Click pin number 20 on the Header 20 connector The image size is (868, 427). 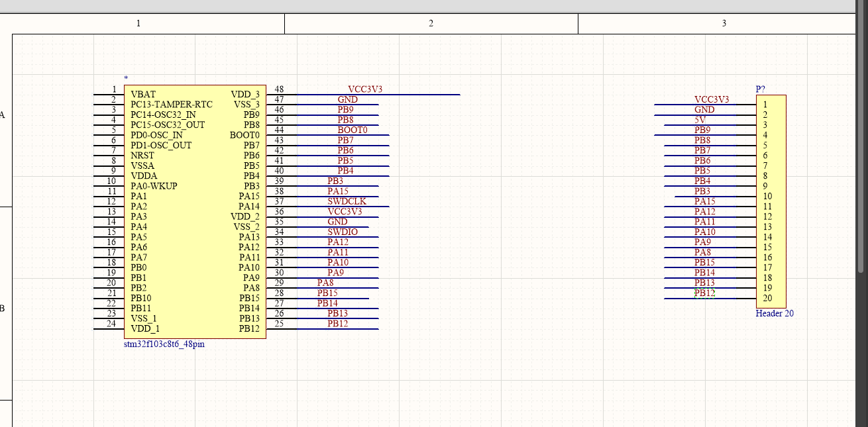pyautogui.click(x=767, y=298)
